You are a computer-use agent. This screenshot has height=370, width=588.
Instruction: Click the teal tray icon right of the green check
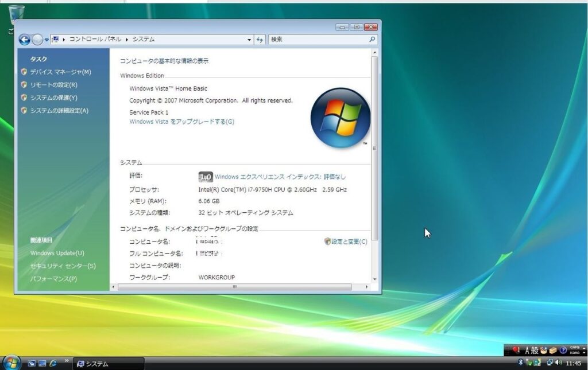(537, 363)
